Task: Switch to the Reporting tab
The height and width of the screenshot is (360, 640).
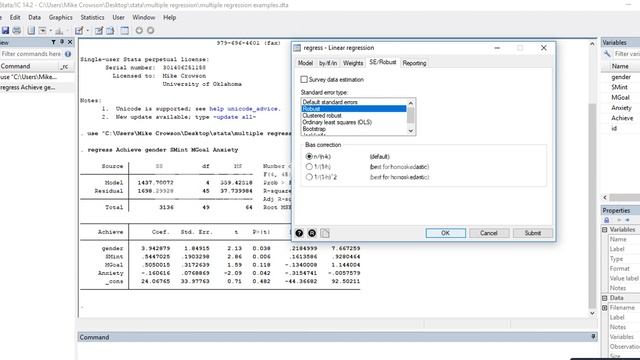Action: pos(414,63)
